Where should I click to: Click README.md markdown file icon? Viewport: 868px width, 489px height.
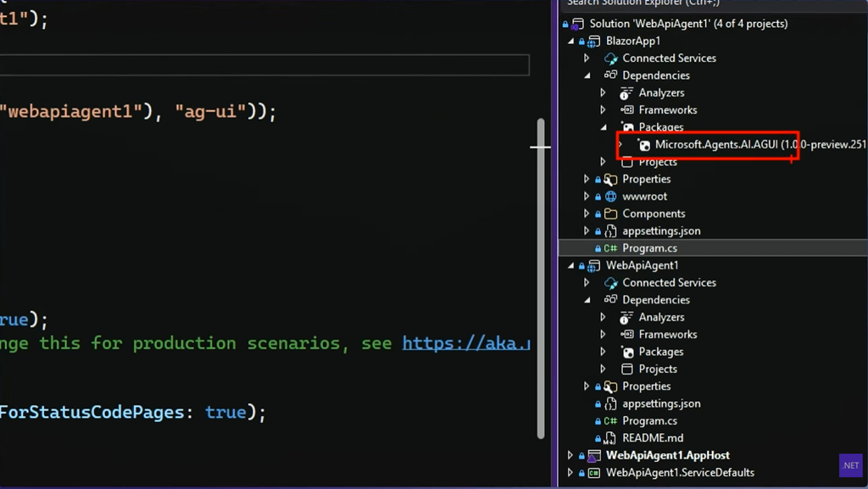609,438
